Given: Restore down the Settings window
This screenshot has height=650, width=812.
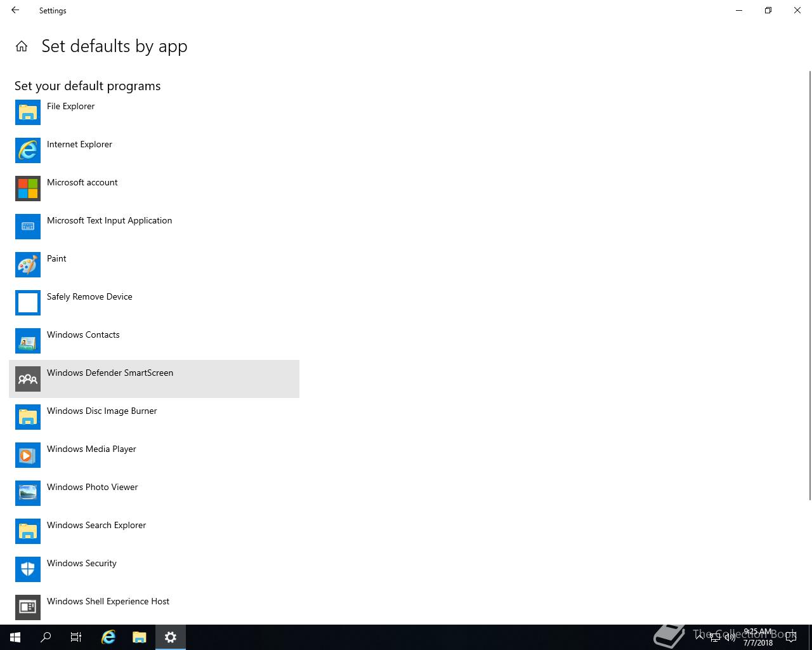Looking at the screenshot, I should pos(768,10).
